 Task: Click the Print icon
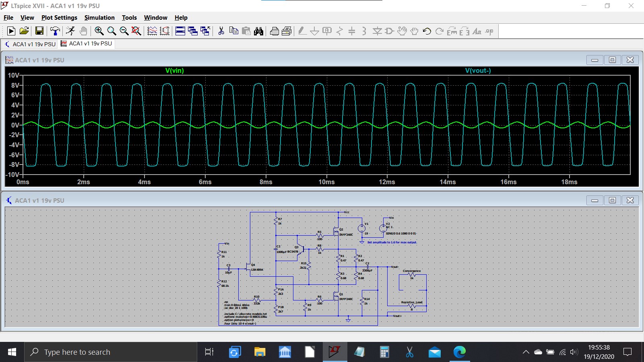pos(275,31)
